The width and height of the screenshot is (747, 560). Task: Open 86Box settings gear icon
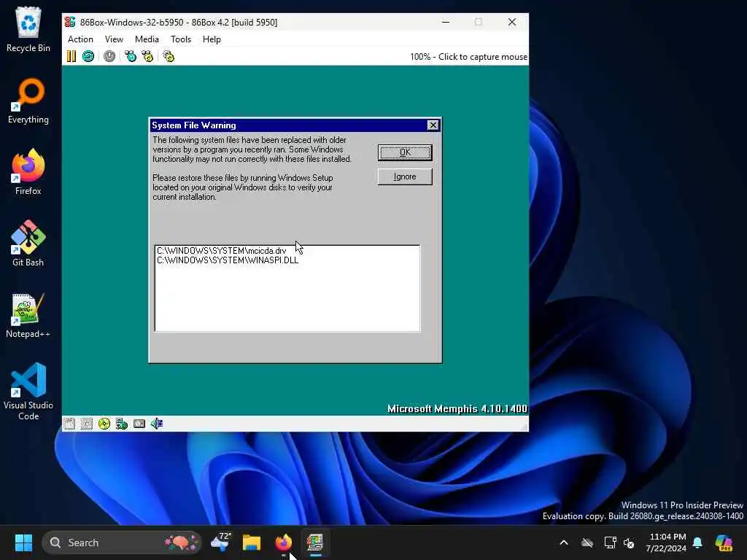click(x=169, y=56)
